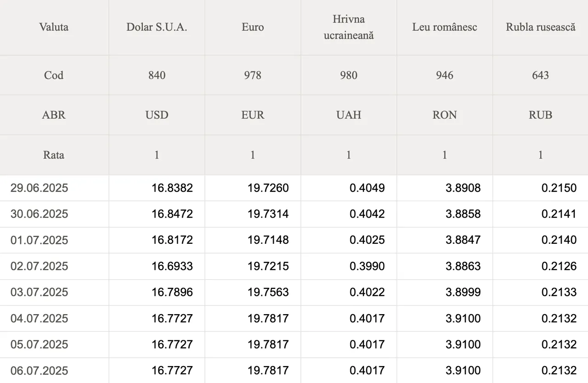Select the Euro column header
588x383 pixels.
click(x=253, y=27)
